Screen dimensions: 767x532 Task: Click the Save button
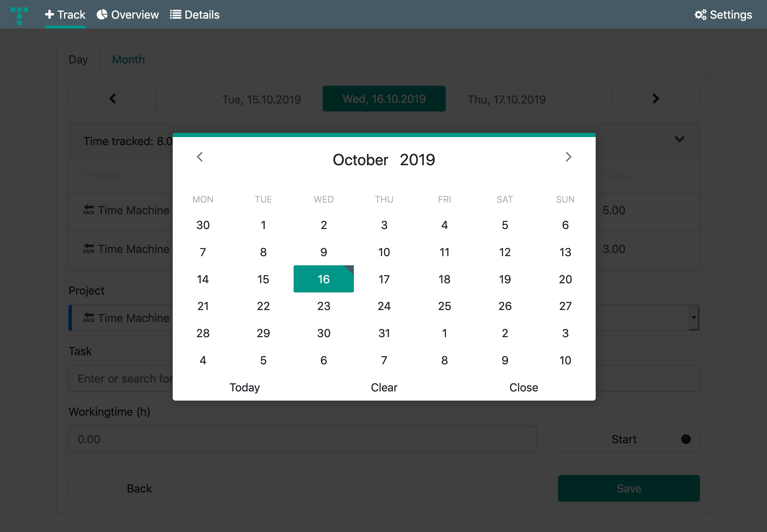coord(629,489)
